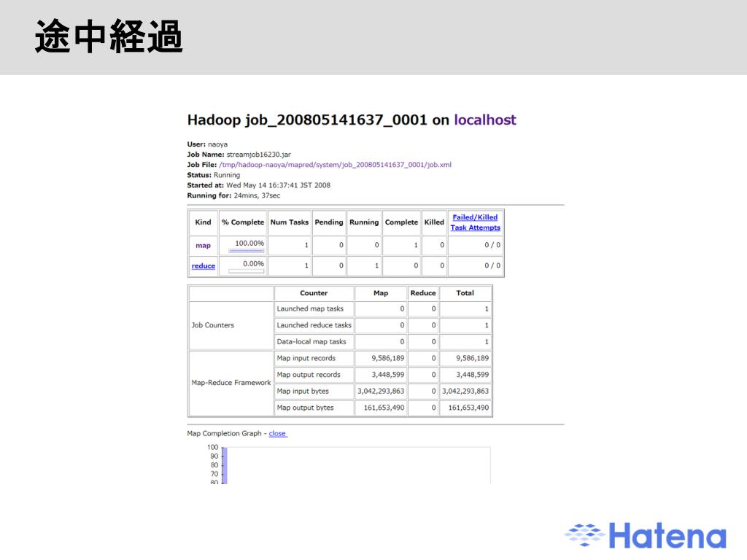Click the Total column header
This screenshot has width=747, height=560.
pos(465,293)
